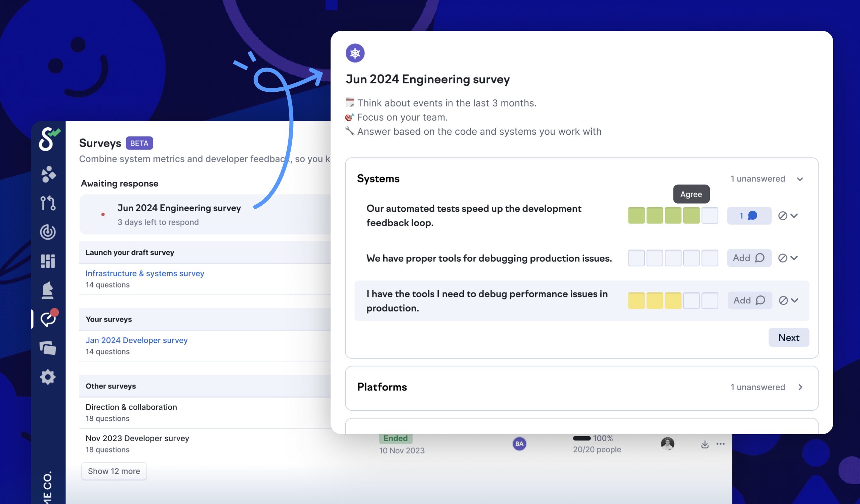Screen dimensions: 860x504
Task: Open pull requests icon in sidebar
Action: (x=48, y=203)
